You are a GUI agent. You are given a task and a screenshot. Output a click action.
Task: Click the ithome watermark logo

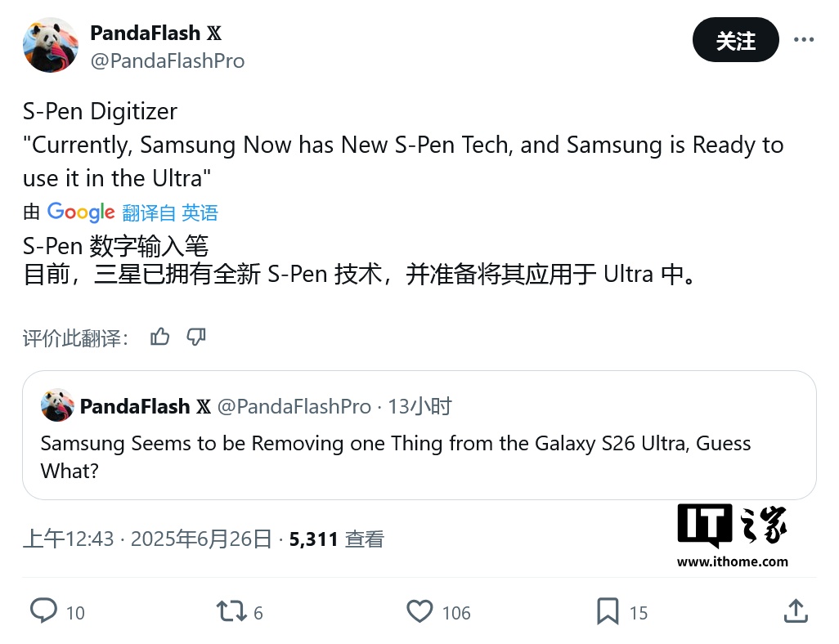733,535
